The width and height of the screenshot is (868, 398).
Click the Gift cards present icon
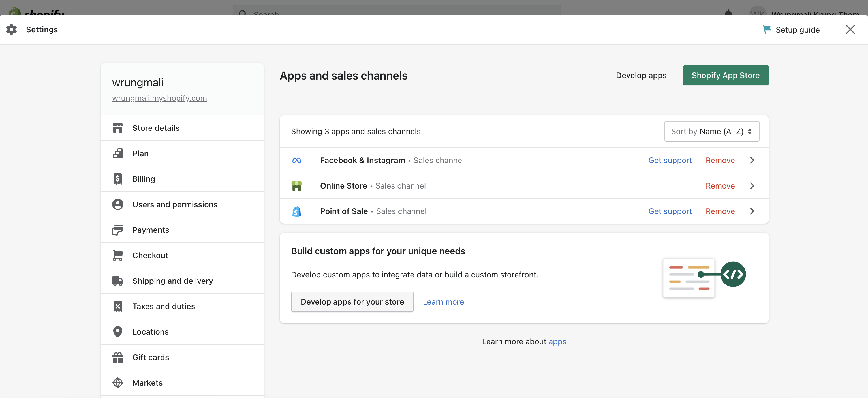click(117, 357)
